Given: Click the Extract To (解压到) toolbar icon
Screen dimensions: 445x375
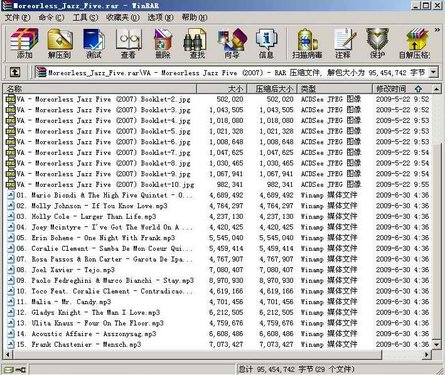Looking at the screenshot, I should tap(60, 43).
